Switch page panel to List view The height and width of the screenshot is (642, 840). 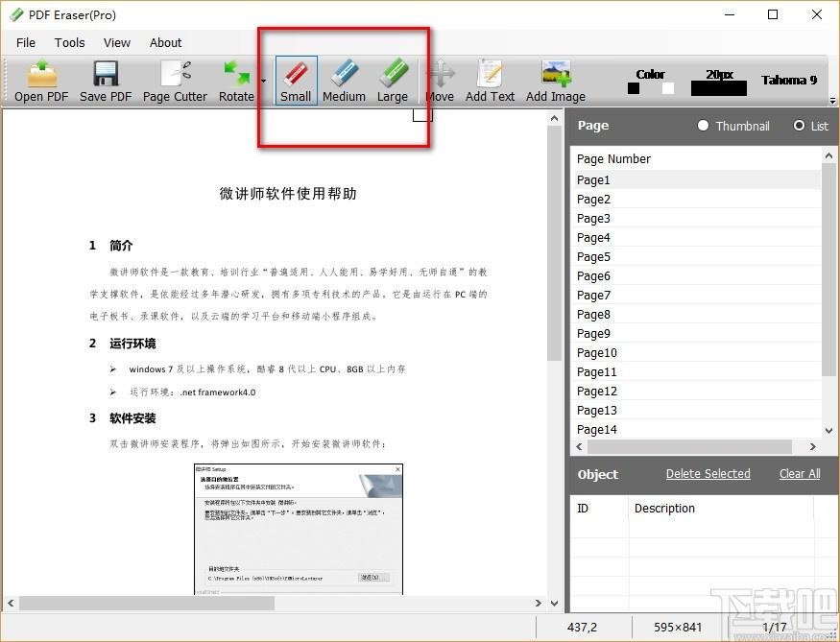810,126
